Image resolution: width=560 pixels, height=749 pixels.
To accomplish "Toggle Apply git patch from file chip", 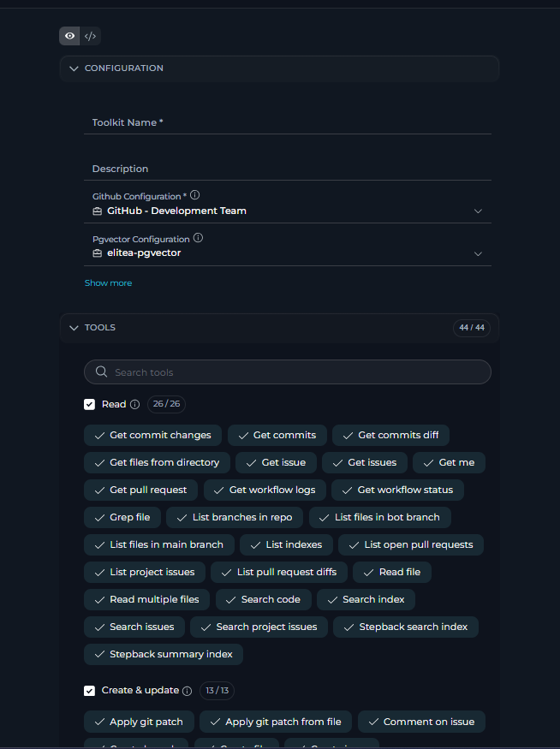I will 276,722.
